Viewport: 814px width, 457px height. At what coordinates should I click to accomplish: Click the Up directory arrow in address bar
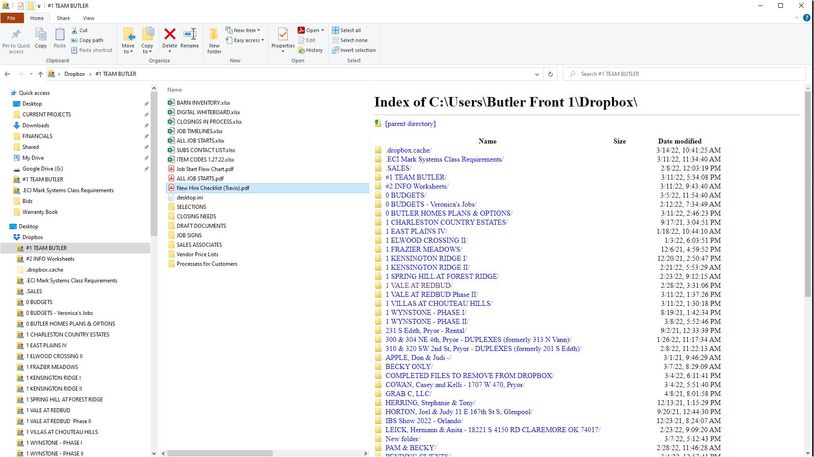[x=41, y=74]
